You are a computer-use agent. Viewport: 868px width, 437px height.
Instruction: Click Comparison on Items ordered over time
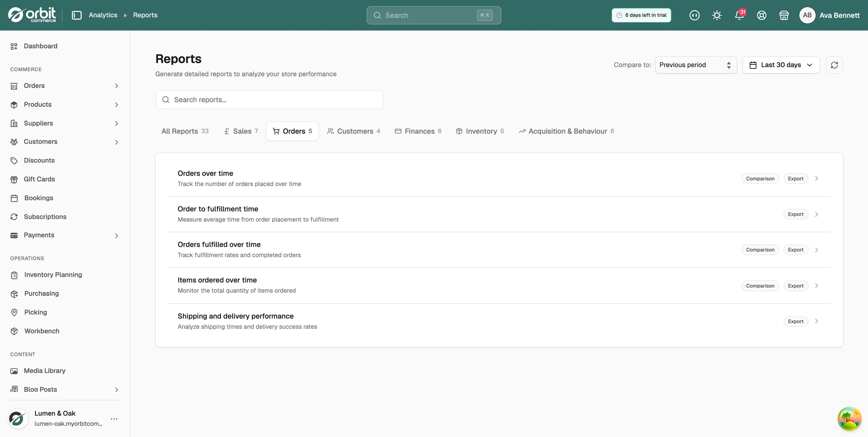tap(760, 286)
